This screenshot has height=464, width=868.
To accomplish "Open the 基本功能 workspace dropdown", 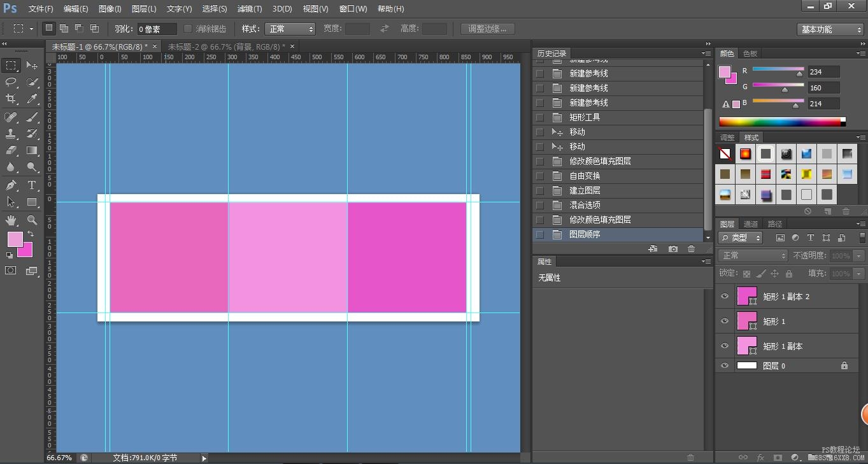I will point(830,29).
